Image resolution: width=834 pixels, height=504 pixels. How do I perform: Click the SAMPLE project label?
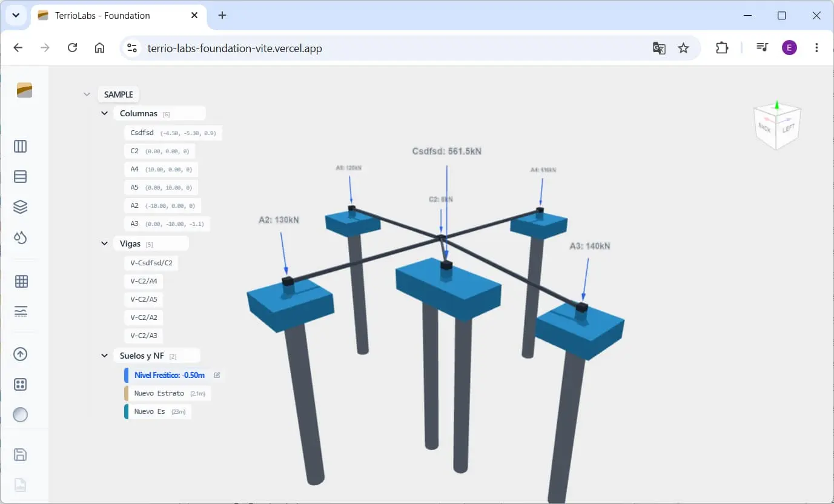[x=119, y=94]
